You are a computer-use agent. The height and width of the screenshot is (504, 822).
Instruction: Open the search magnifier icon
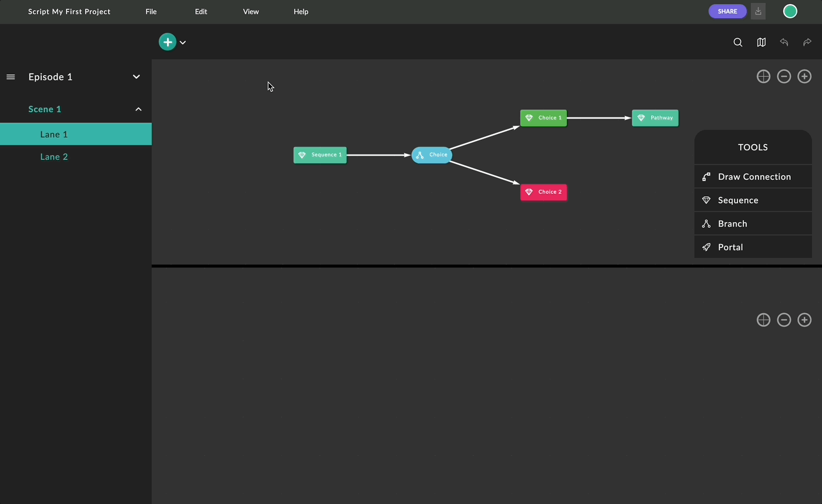point(738,42)
